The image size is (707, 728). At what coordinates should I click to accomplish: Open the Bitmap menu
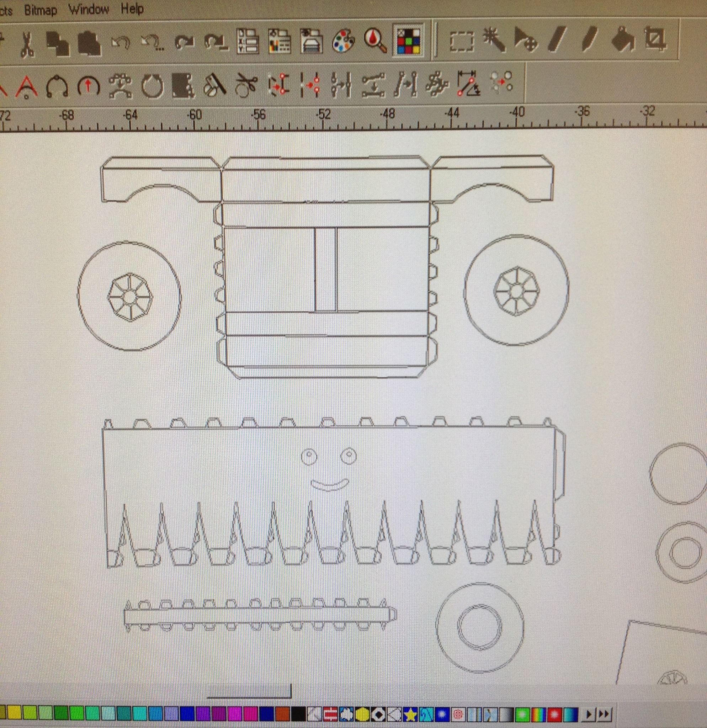coord(41,10)
